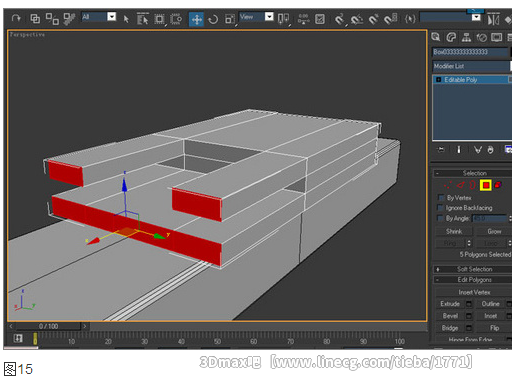Click the Perspective viewport label
This screenshot has width=512, height=381.
click(x=27, y=35)
